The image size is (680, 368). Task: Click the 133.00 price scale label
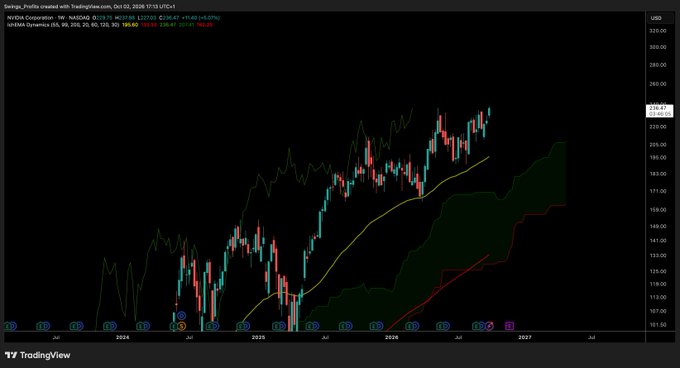point(658,255)
